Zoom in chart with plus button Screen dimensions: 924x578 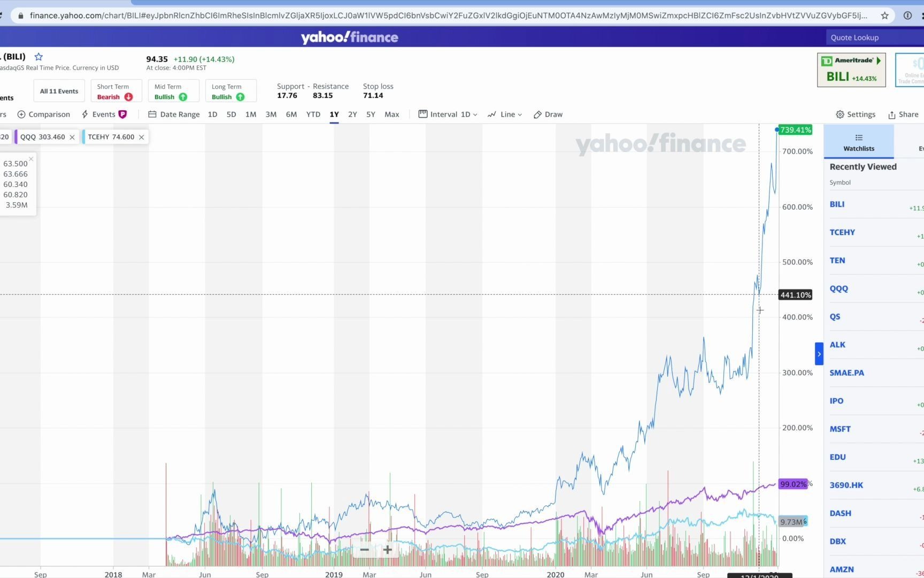point(388,550)
